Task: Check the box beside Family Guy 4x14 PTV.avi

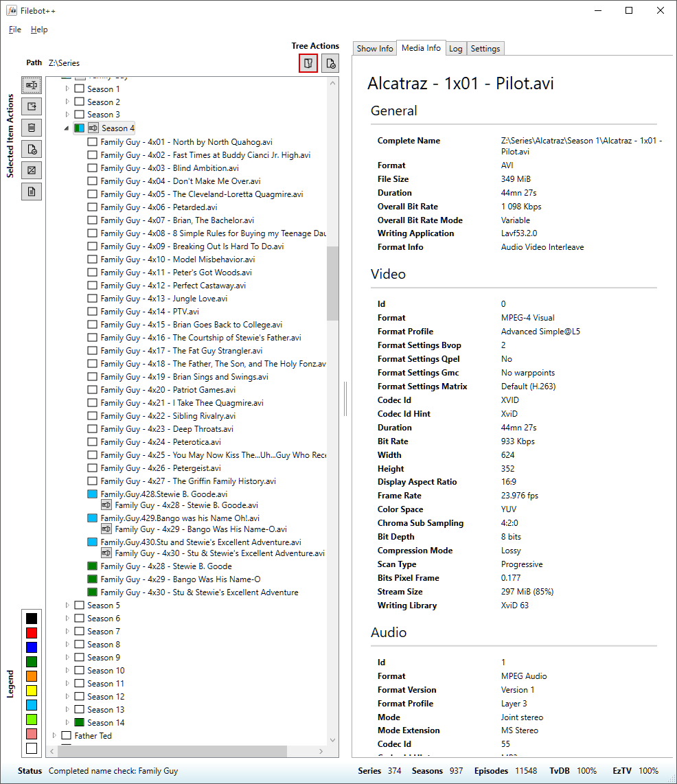Action: 93,312
